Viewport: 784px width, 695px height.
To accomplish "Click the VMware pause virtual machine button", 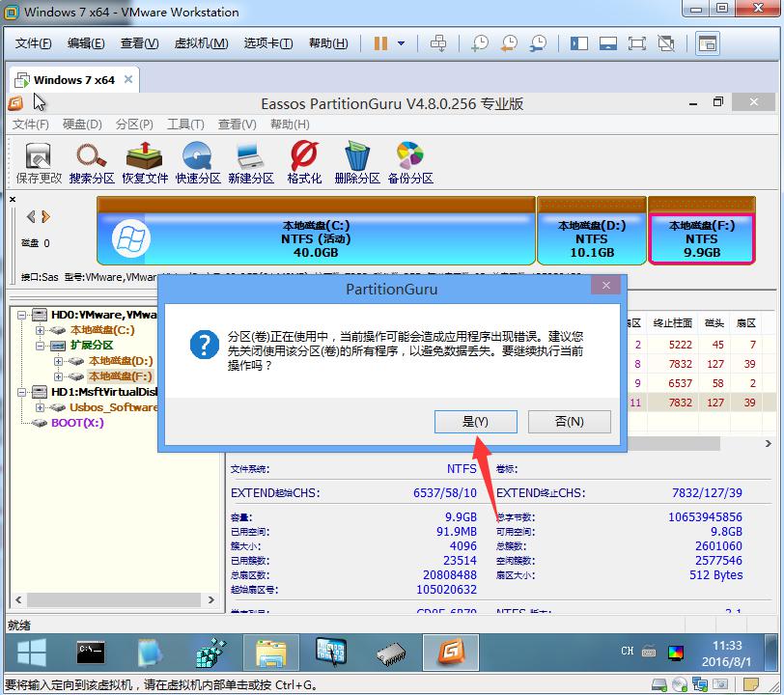I will click(381, 43).
